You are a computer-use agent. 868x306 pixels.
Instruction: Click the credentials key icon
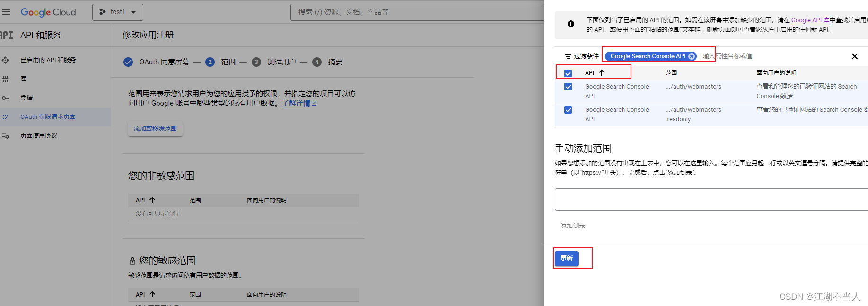click(5, 98)
